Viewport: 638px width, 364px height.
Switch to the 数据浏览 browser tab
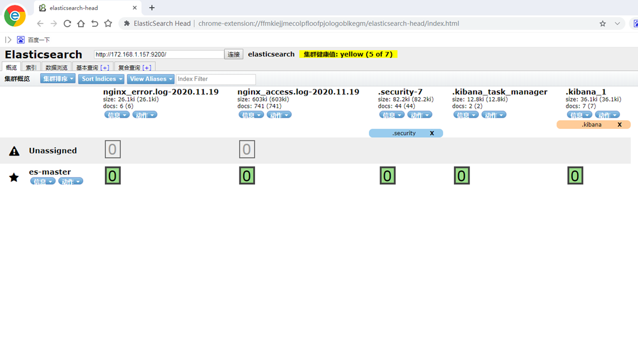pyautogui.click(x=56, y=68)
